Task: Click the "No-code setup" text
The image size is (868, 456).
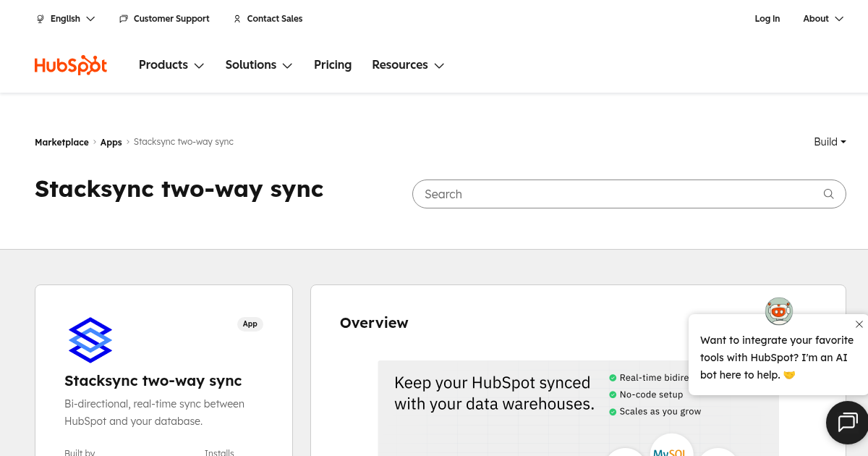Action: (x=651, y=394)
